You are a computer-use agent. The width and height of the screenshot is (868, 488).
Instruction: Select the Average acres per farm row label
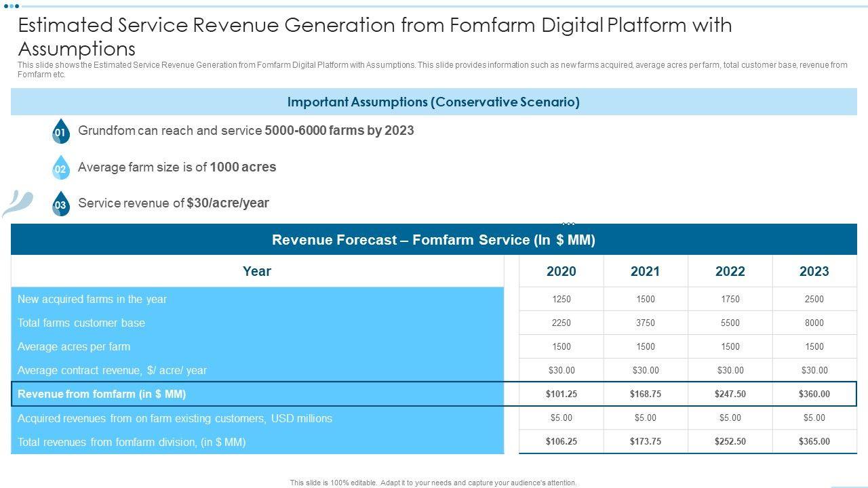point(74,346)
